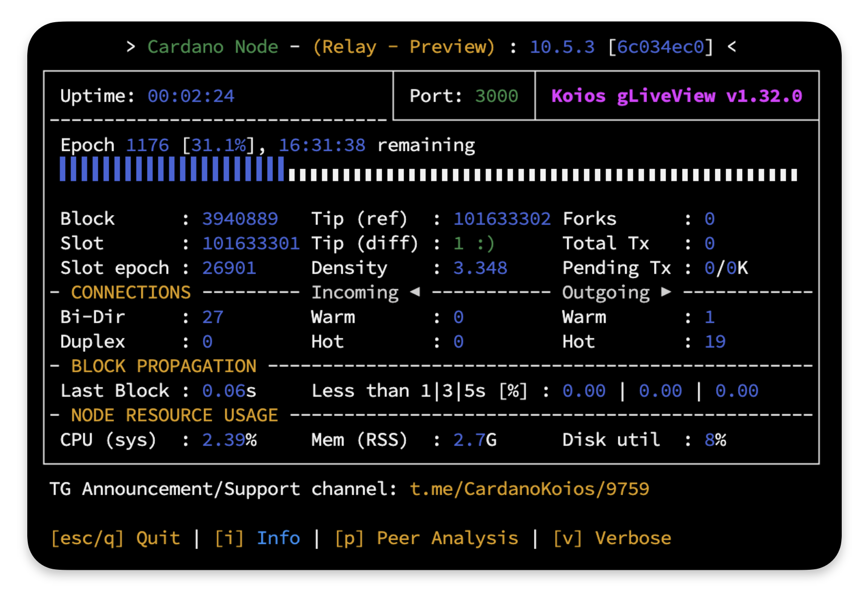Click the Koios gLiveView v1.32.0 title
This screenshot has height=592, width=868.
coord(676,96)
